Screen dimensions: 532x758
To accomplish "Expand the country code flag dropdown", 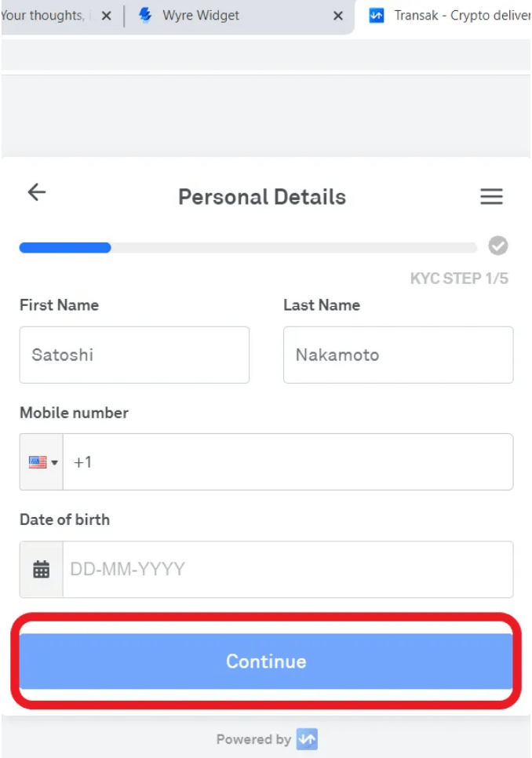I will (42, 462).
